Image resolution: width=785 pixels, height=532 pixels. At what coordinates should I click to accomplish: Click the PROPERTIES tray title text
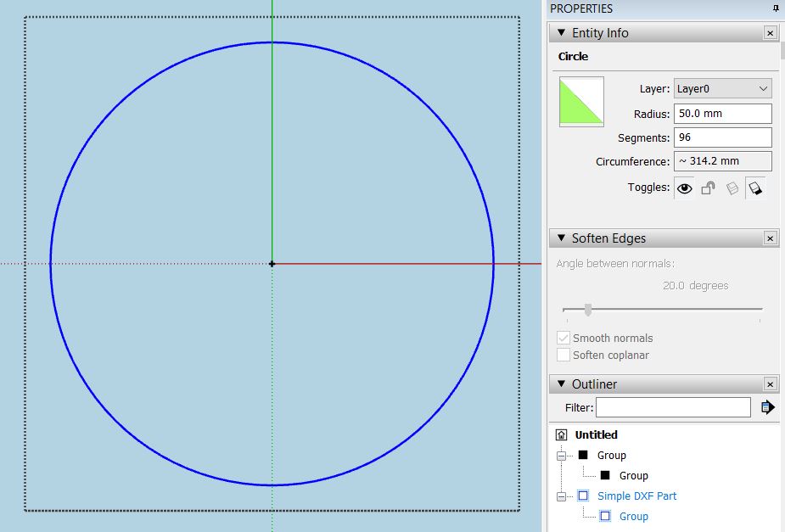click(581, 8)
